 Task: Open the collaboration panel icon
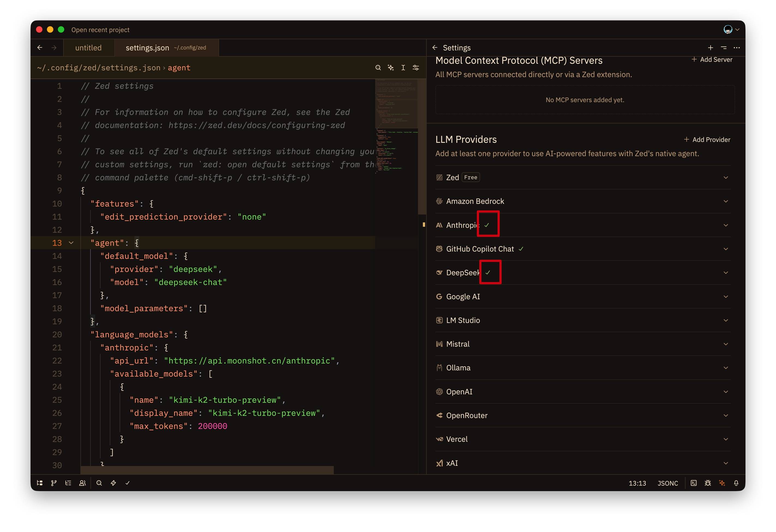(83, 483)
